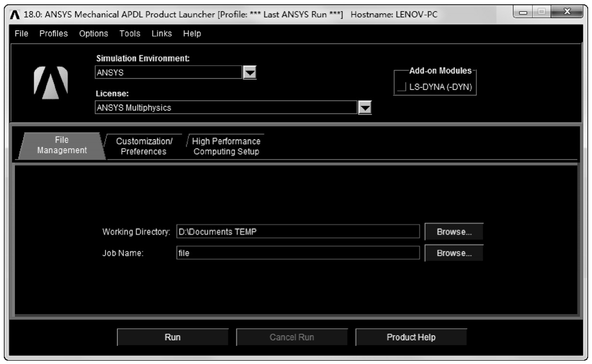592x364 pixels.
Task: Switch to High Performance Computing Setup tab
Action: tap(226, 146)
